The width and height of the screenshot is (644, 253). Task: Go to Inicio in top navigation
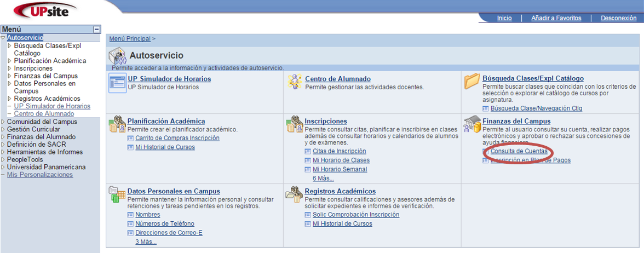coord(504,18)
